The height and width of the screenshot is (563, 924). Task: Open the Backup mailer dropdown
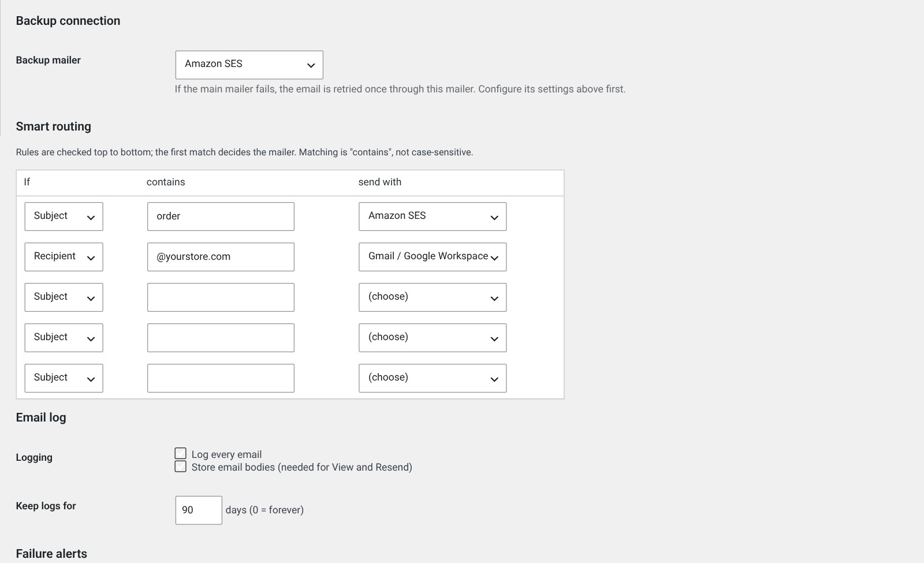tap(249, 65)
